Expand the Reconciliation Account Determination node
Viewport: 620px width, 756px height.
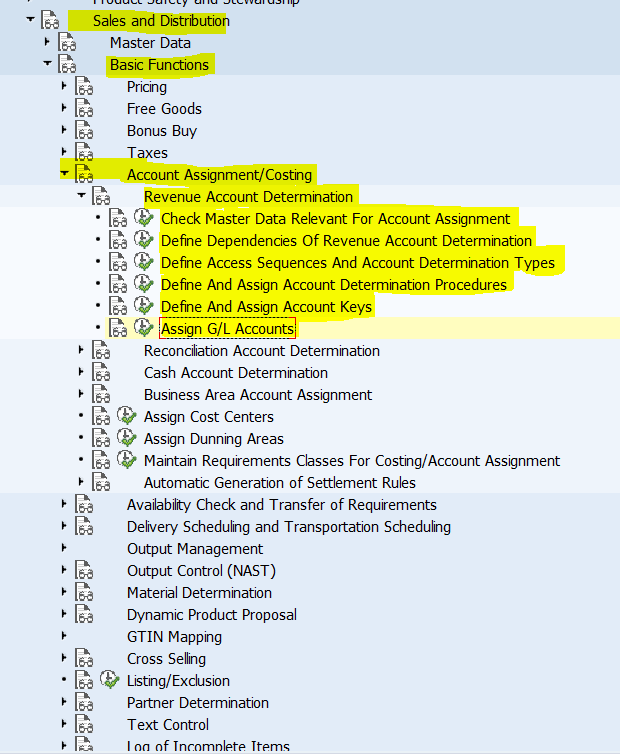(81, 351)
